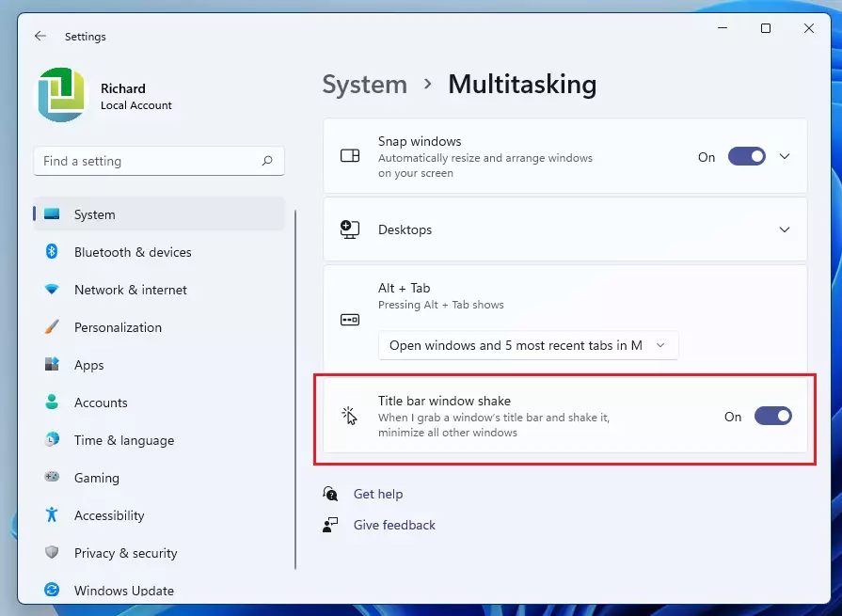
Task: Click the Find a setting search box
Action: (159, 161)
